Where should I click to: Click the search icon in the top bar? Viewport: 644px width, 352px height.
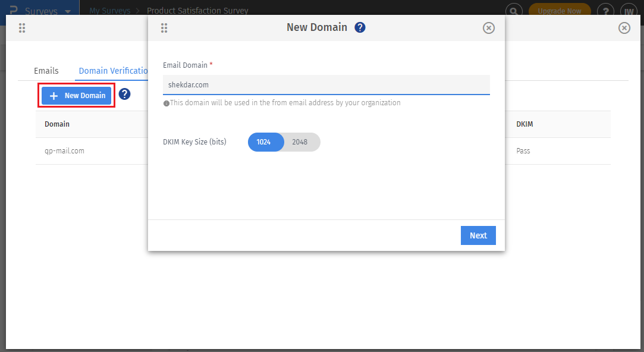click(x=514, y=11)
